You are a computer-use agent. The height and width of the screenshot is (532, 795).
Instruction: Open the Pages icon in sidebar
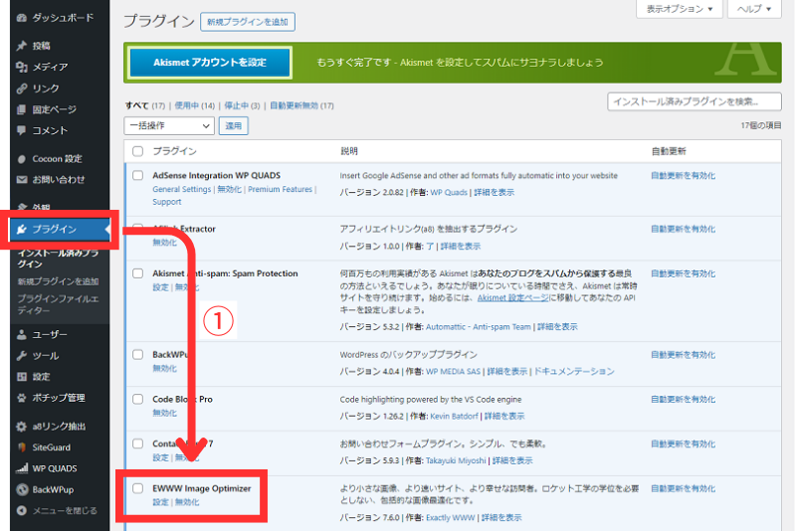[21, 109]
